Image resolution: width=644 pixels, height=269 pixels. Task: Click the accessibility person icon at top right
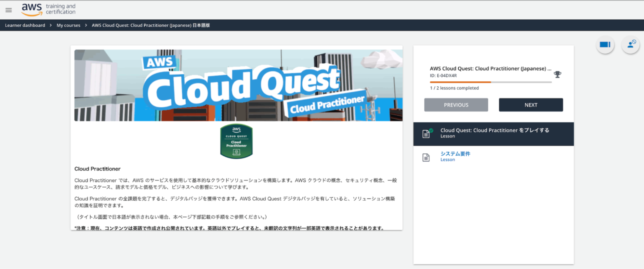(631, 45)
